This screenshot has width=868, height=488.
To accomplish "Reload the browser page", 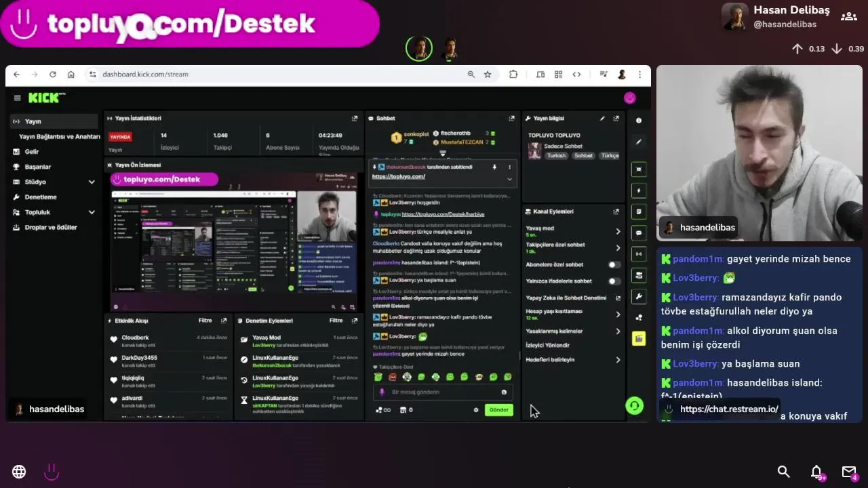I will click(x=52, y=75).
